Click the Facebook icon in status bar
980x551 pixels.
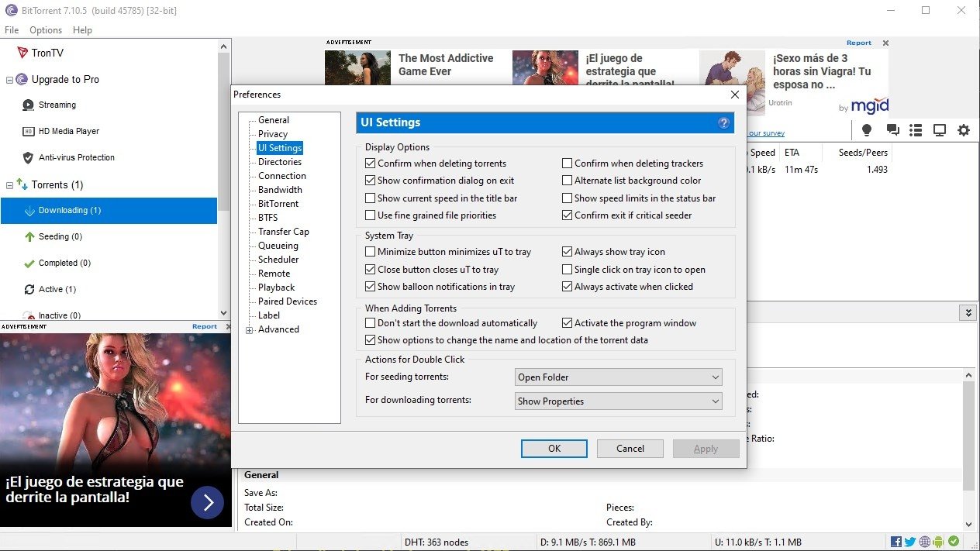pyautogui.click(x=896, y=542)
